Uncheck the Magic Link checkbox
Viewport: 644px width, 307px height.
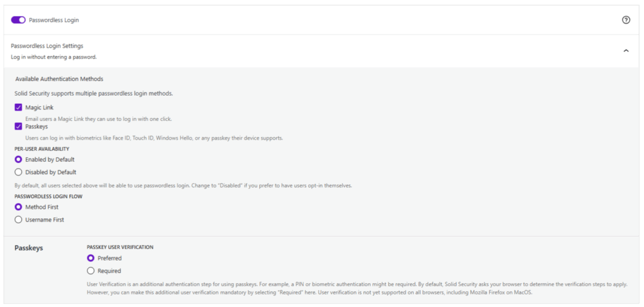(18, 108)
